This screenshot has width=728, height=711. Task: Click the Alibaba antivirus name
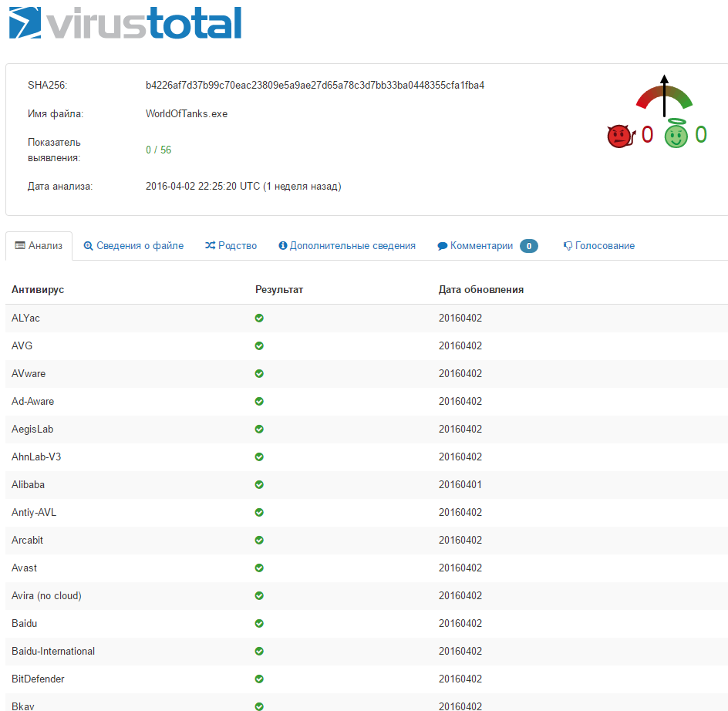[28, 485]
